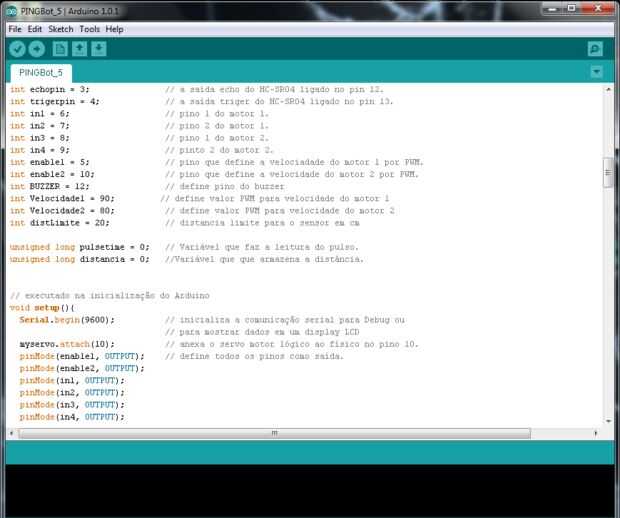Create a new sketch with New icon

click(x=60, y=49)
